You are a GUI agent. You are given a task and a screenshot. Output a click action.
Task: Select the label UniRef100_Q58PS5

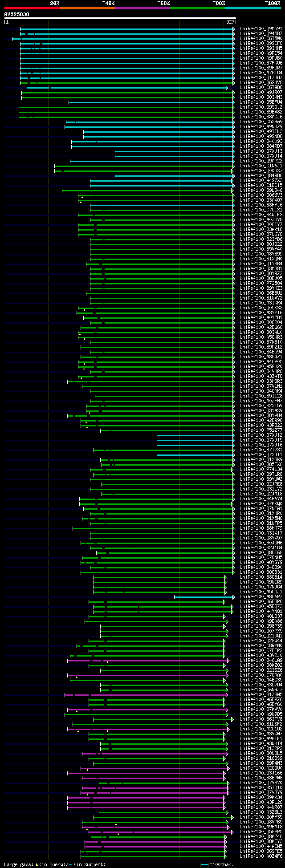pos(261,626)
